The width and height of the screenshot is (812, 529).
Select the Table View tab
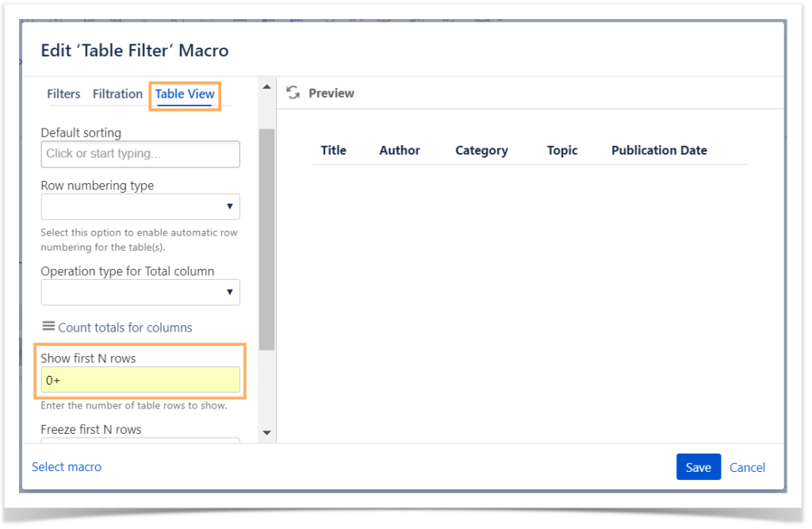click(x=184, y=94)
